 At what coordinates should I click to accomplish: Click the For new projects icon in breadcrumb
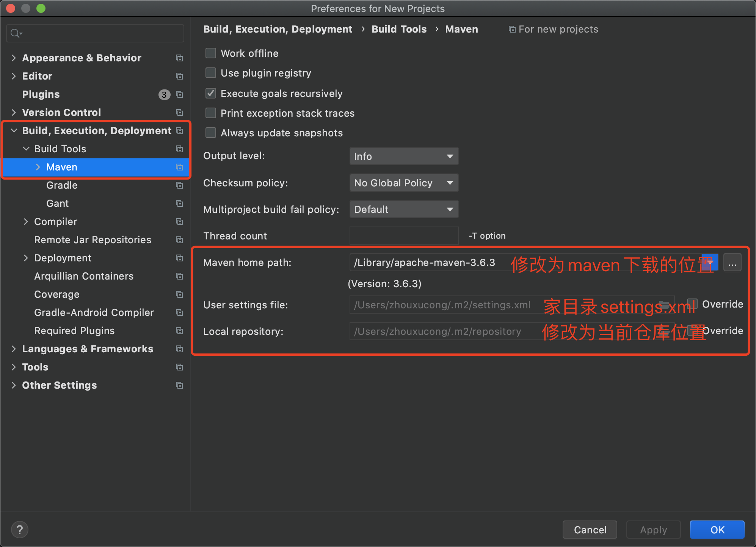(x=512, y=30)
